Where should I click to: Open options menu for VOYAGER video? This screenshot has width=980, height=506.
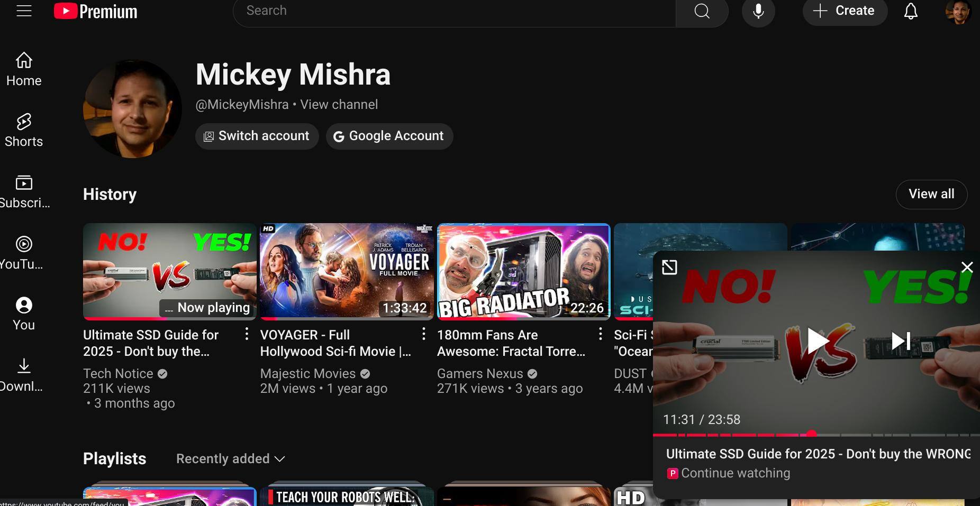coord(423,334)
